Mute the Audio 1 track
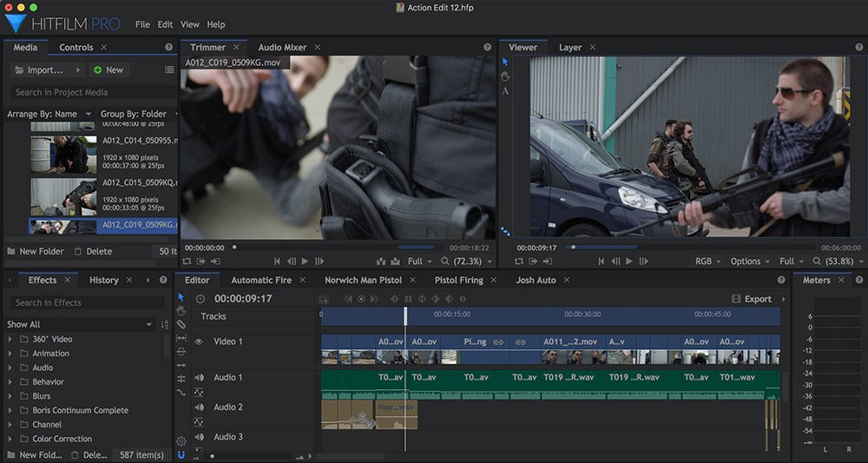Image resolution: width=868 pixels, height=463 pixels. [199, 378]
